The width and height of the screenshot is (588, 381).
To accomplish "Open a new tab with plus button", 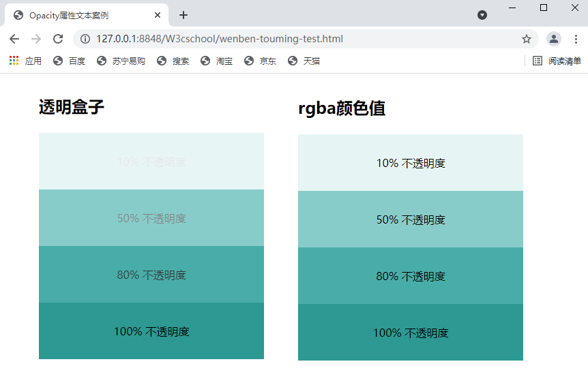I will [183, 15].
